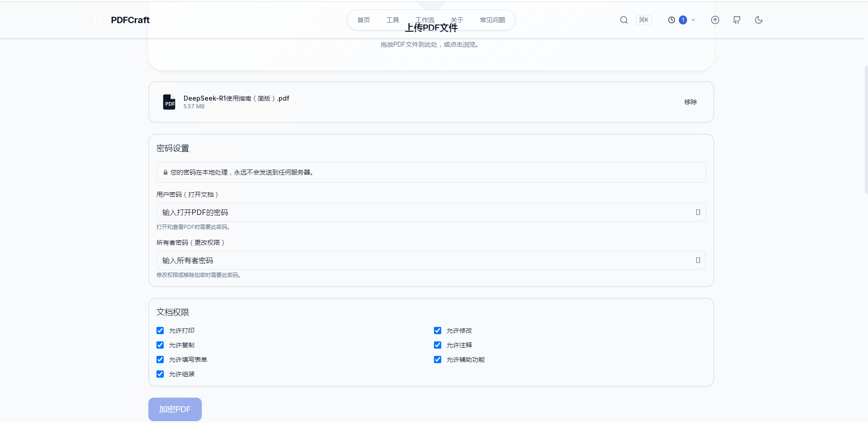Click the ⌘K shortcut badge

[644, 20]
